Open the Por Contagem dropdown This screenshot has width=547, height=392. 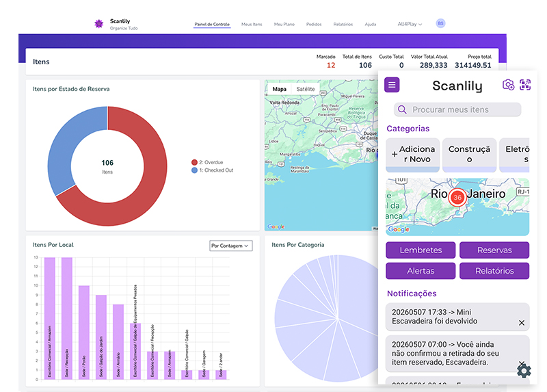click(230, 246)
